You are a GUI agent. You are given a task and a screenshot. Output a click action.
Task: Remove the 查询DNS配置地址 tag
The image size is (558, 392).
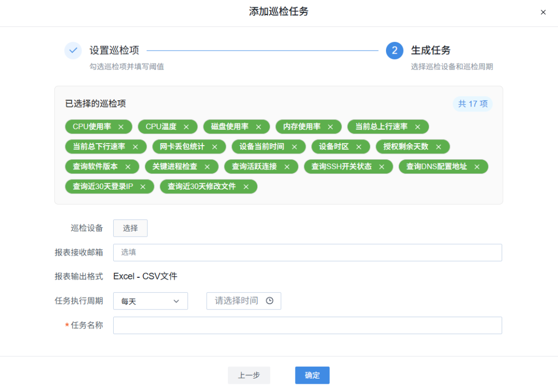(x=477, y=166)
